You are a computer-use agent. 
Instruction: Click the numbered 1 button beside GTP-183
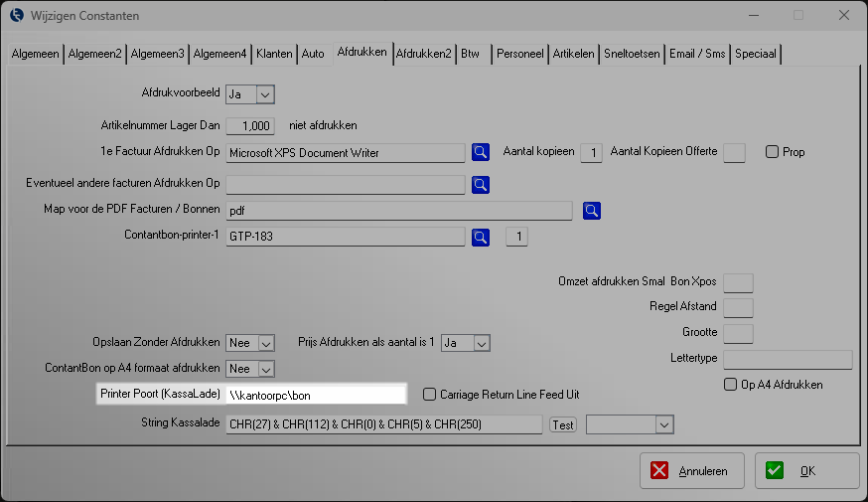coord(517,237)
